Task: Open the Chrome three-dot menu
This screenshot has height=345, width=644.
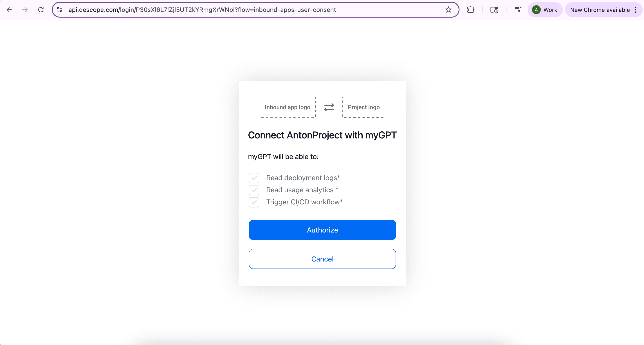Action: [x=637, y=10]
